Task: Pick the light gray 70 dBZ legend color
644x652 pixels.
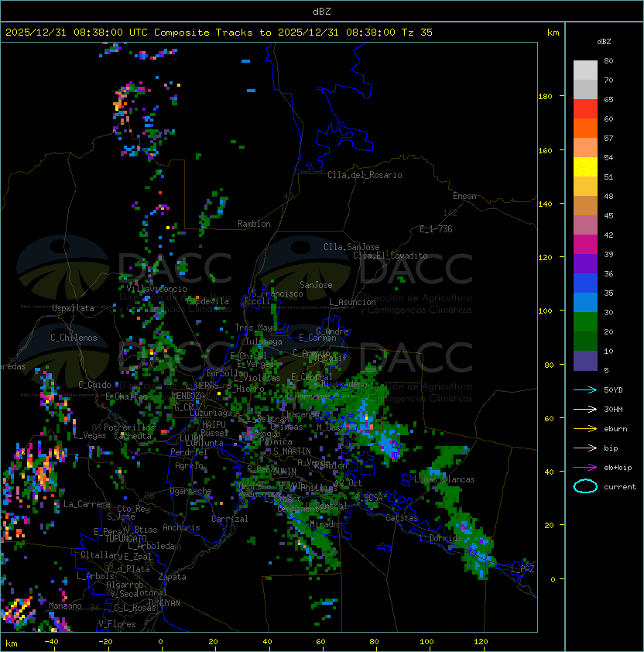Action: coord(585,70)
